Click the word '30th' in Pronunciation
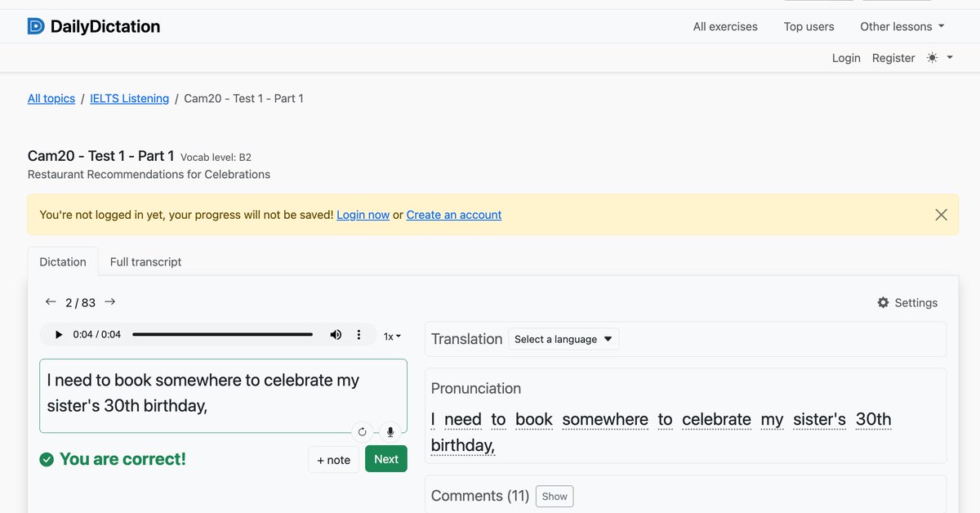This screenshot has height=513, width=980. coord(874,420)
